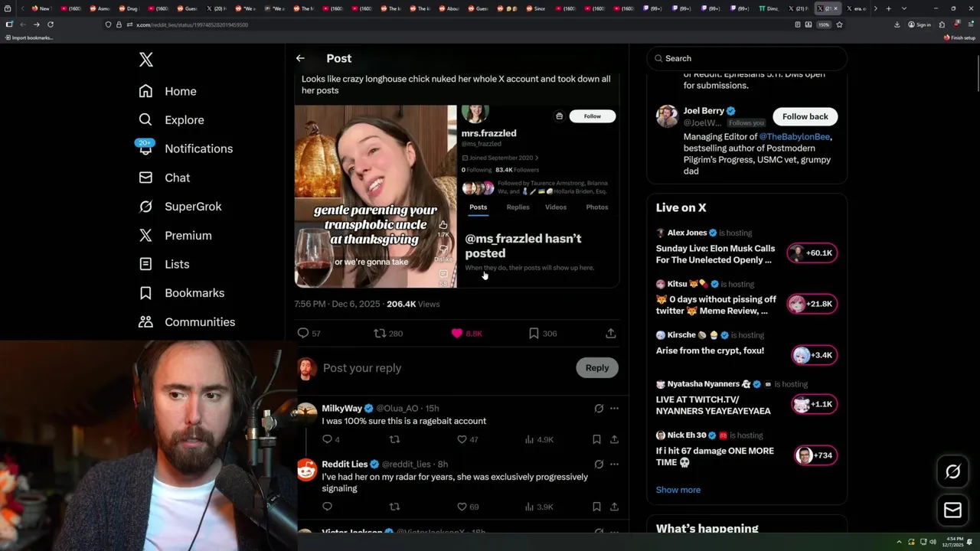Open Premium in the sidebar
The width and height of the screenshot is (980, 551).
[x=175, y=236]
